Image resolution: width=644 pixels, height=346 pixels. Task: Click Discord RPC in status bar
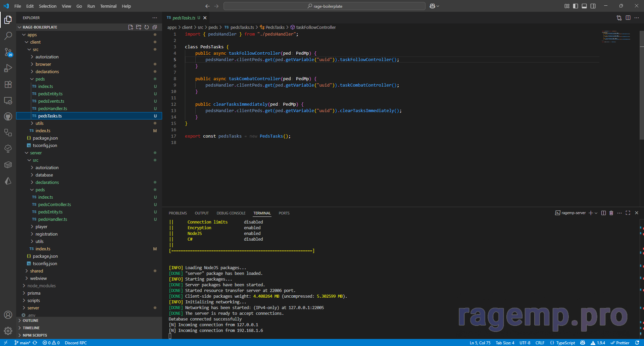click(x=76, y=343)
